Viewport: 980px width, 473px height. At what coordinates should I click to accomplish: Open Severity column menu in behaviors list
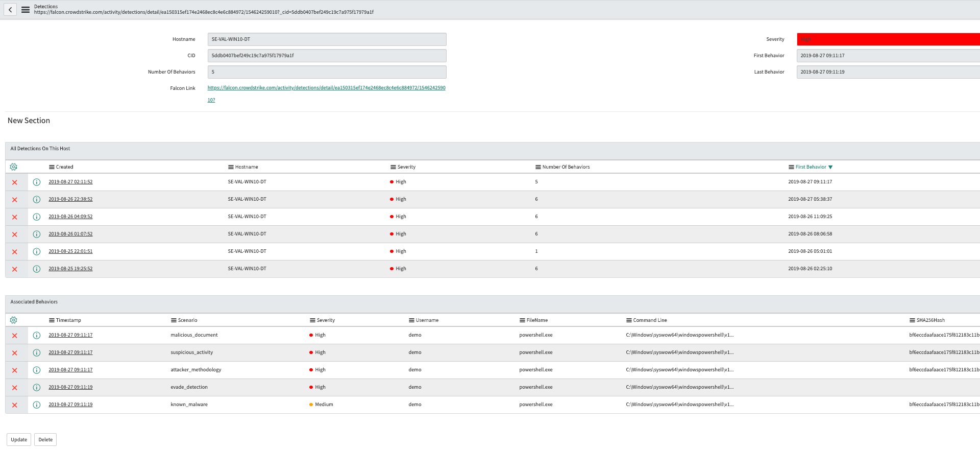[x=312, y=320]
